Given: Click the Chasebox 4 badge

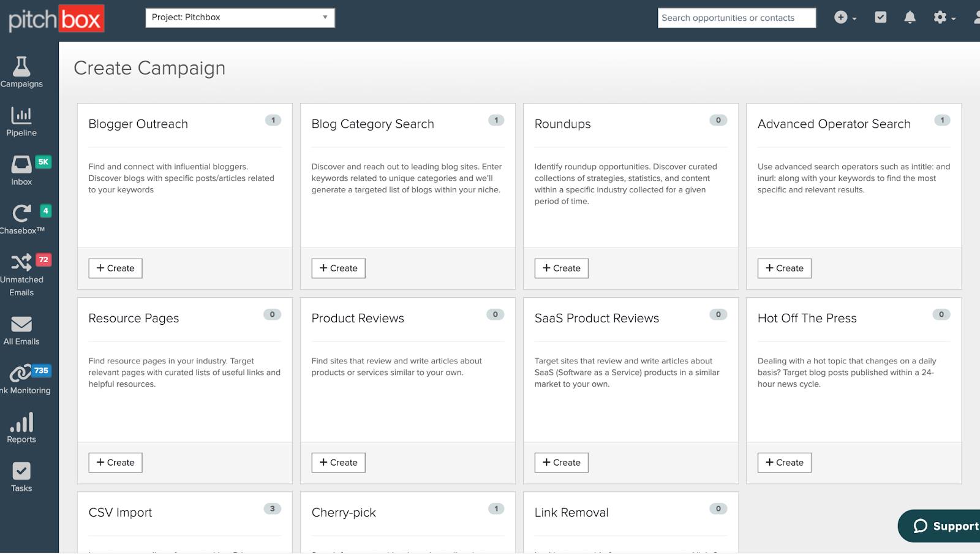Looking at the screenshot, I should [45, 211].
